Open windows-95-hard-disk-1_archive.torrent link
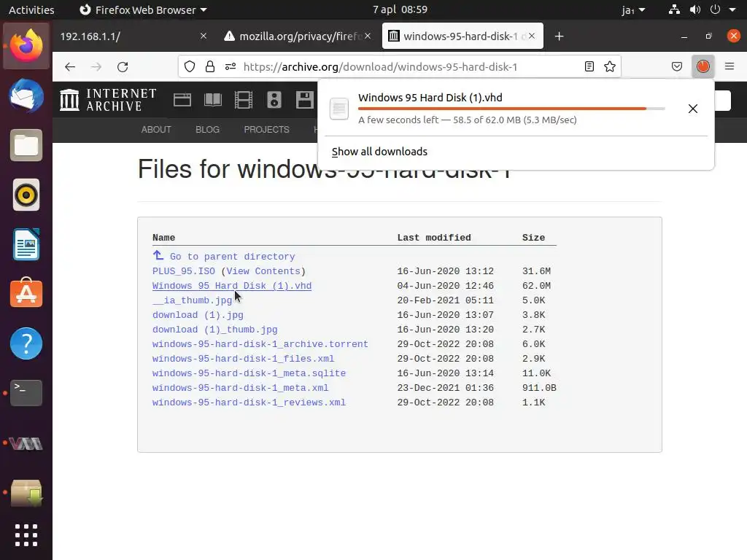 click(260, 344)
